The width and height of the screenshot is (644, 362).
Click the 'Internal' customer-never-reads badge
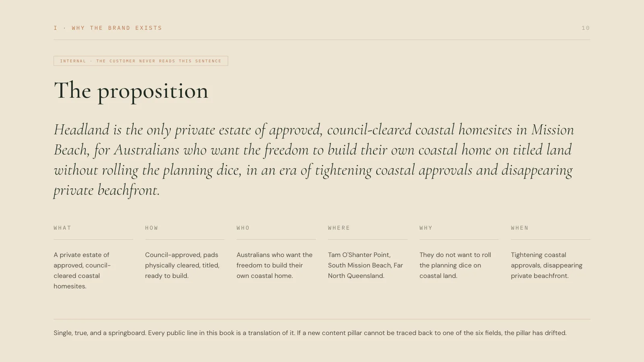(141, 61)
